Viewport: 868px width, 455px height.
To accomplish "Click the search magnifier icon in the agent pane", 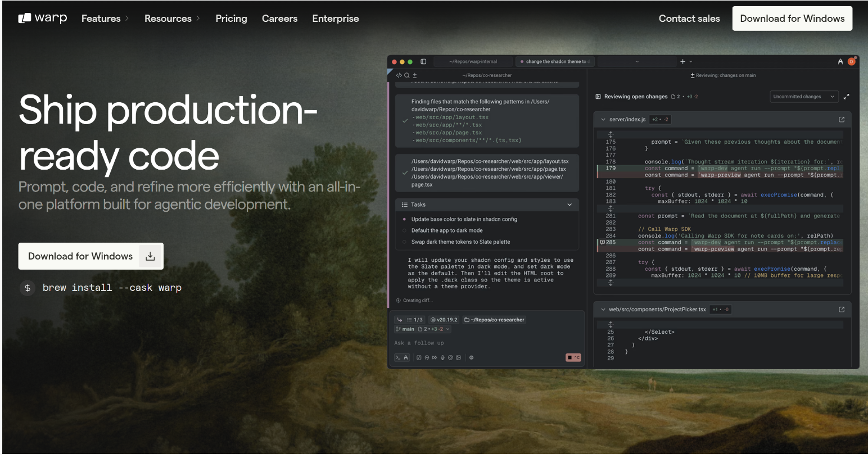I will click(x=407, y=75).
